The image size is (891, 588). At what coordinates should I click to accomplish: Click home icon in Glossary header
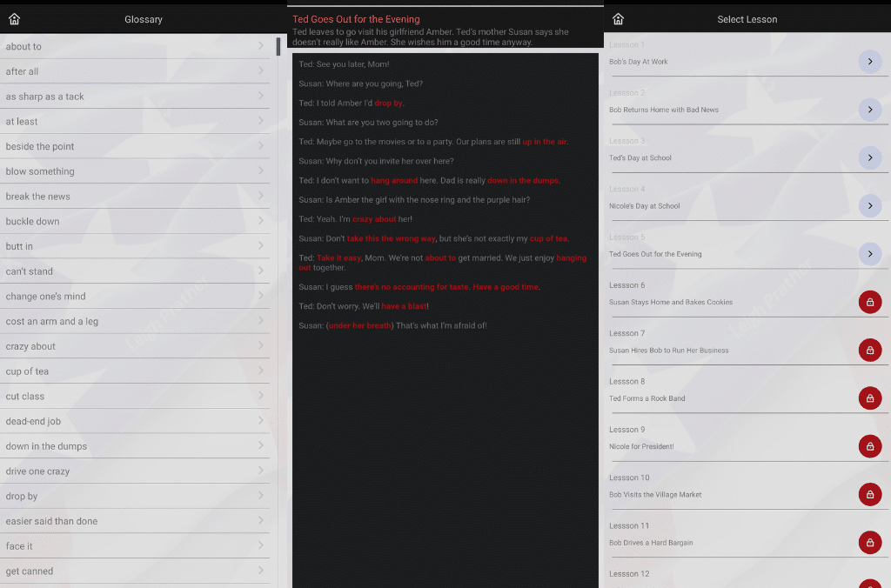14,19
